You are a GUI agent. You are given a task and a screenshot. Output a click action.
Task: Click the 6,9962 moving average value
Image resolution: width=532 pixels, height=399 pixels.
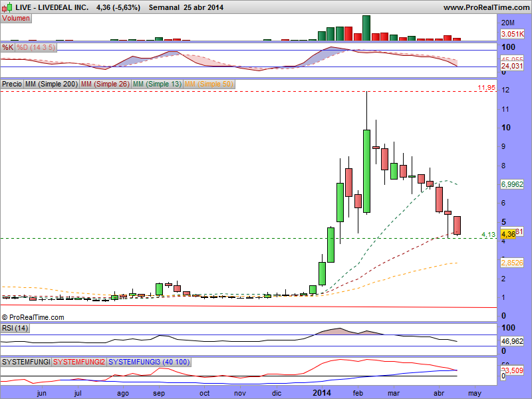512,185
